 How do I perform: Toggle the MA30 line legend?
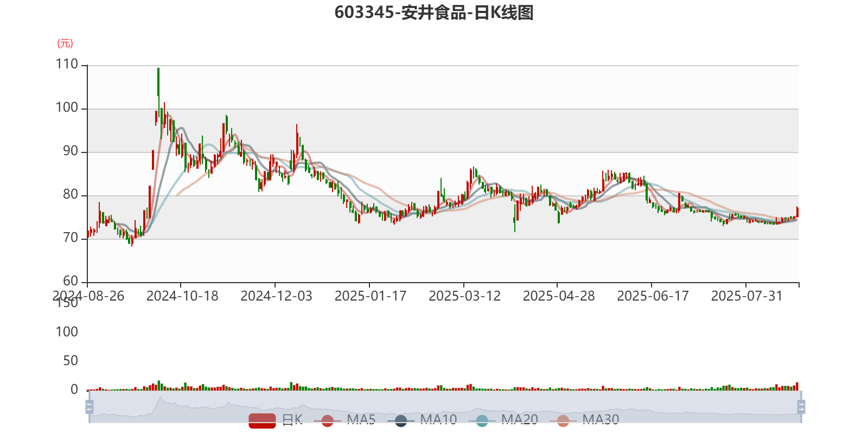pyautogui.click(x=584, y=420)
